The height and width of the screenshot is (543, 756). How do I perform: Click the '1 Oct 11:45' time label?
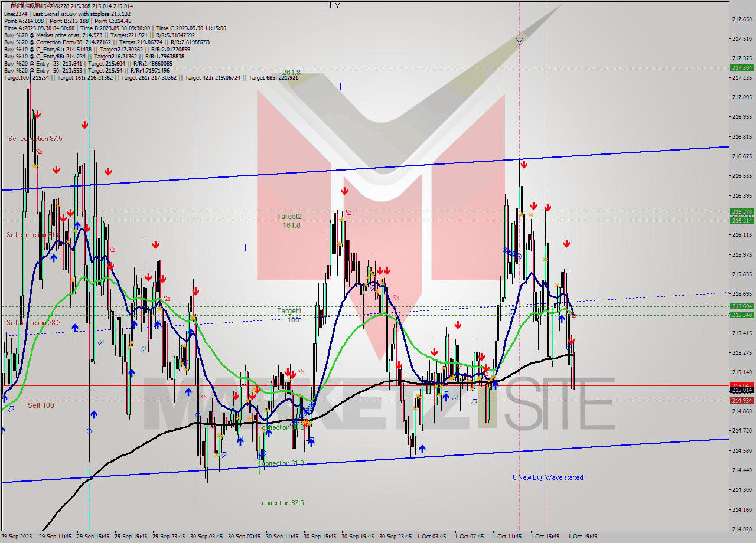pyautogui.click(x=507, y=537)
